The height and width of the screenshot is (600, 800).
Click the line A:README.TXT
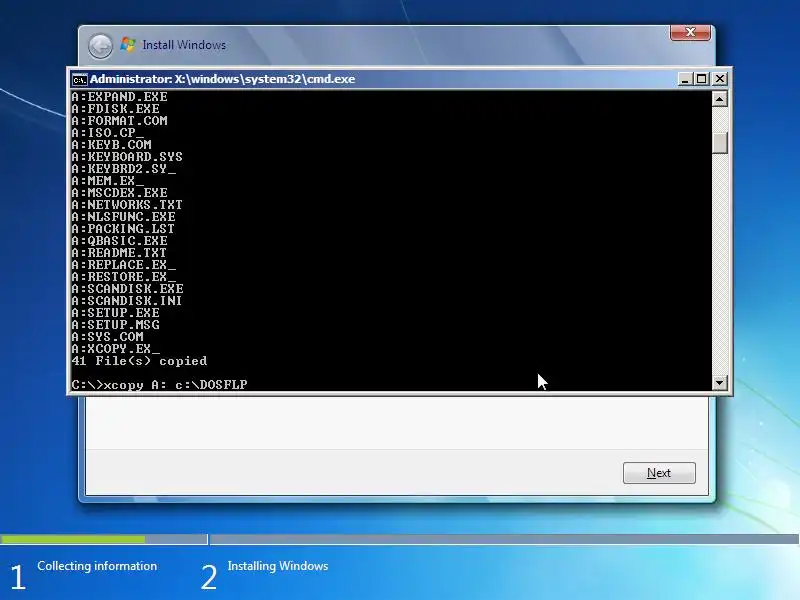119,253
